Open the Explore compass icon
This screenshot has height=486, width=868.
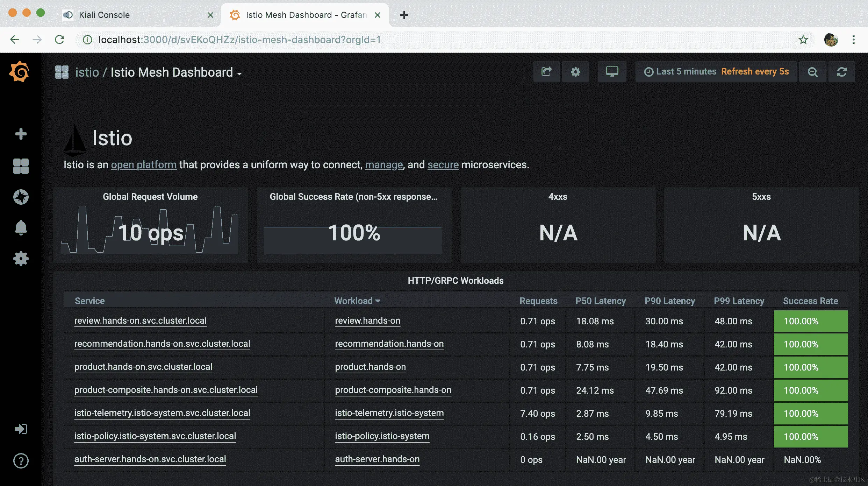(21, 197)
